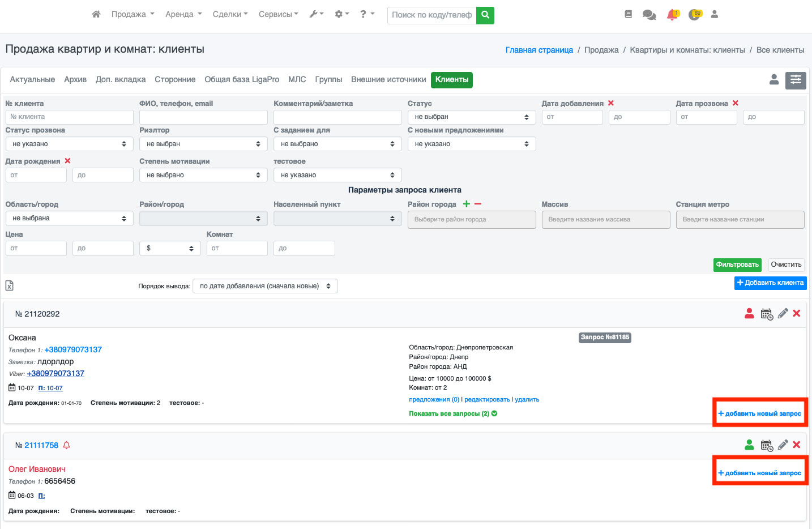Open the notifications bell icon
This screenshot has width=812, height=529.
click(672, 15)
